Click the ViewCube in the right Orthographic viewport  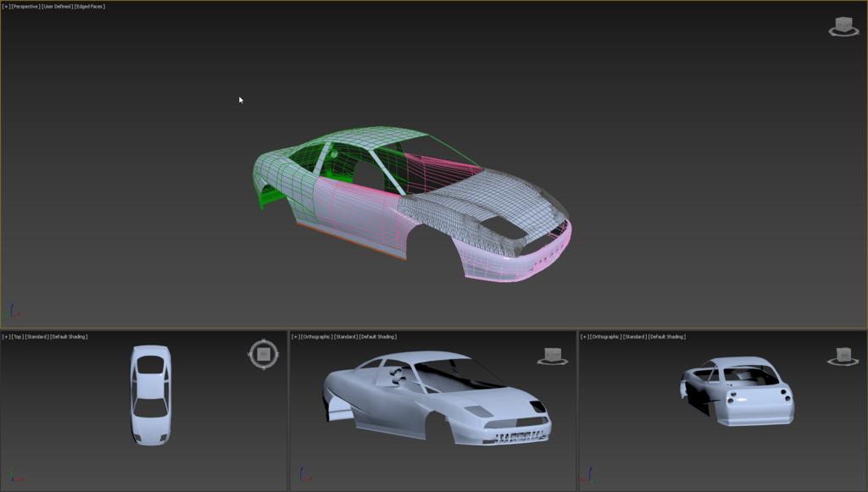point(842,357)
